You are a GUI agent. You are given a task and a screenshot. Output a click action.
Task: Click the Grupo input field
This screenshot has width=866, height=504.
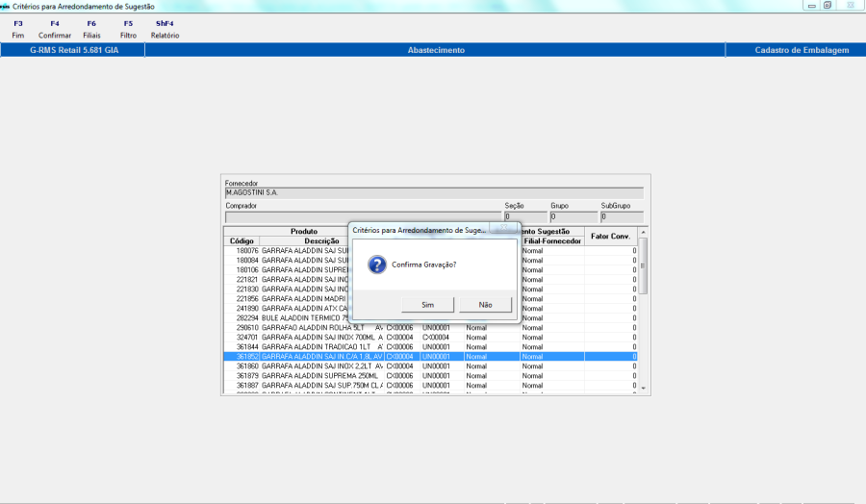(573, 217)
